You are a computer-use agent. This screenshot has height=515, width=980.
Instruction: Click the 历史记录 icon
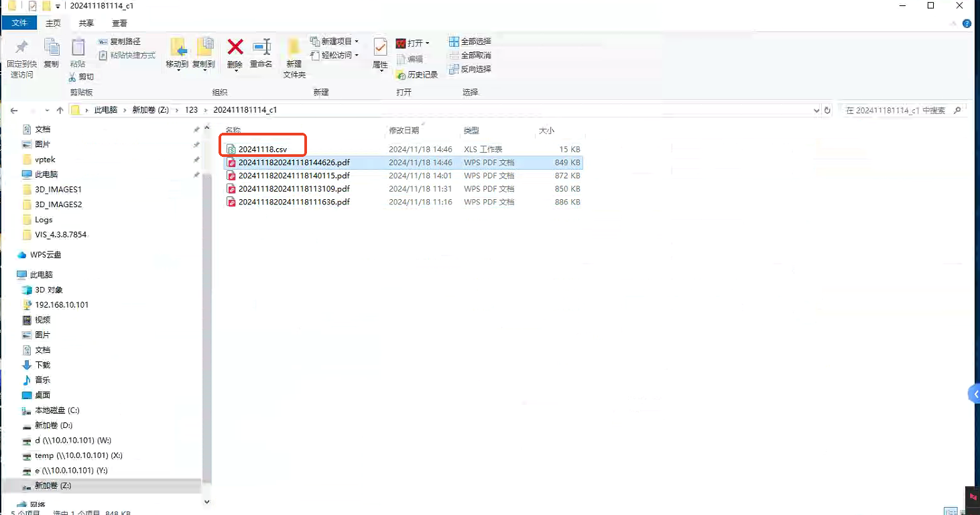tap(401, 74)
